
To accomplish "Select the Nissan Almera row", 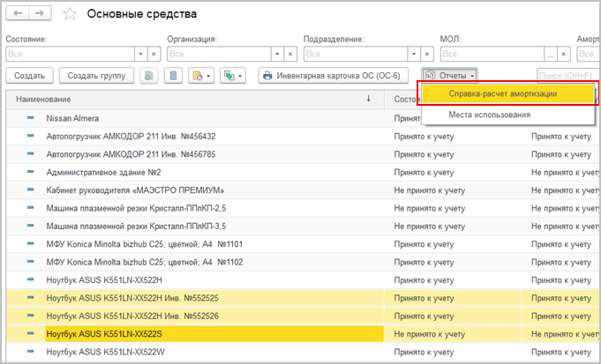I will 195,118.
